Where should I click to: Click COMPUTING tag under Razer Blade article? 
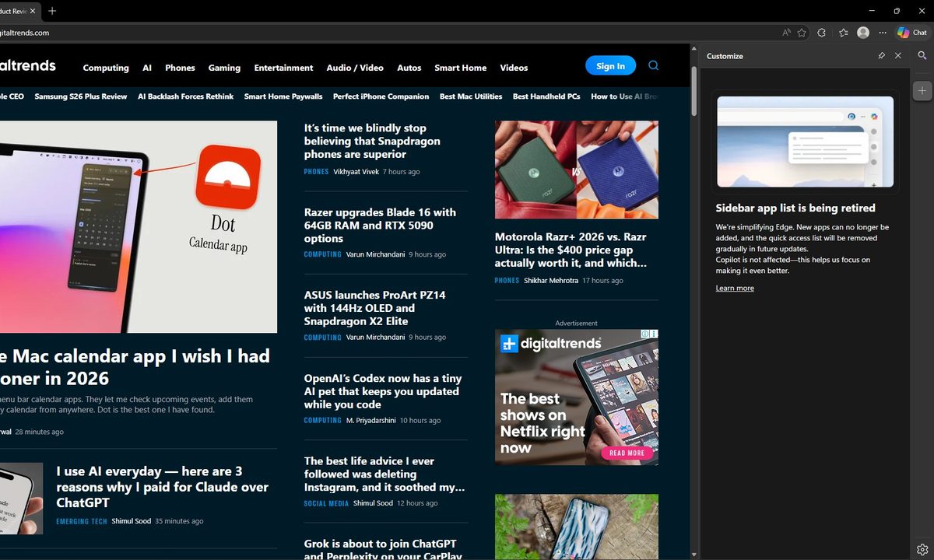322,254
